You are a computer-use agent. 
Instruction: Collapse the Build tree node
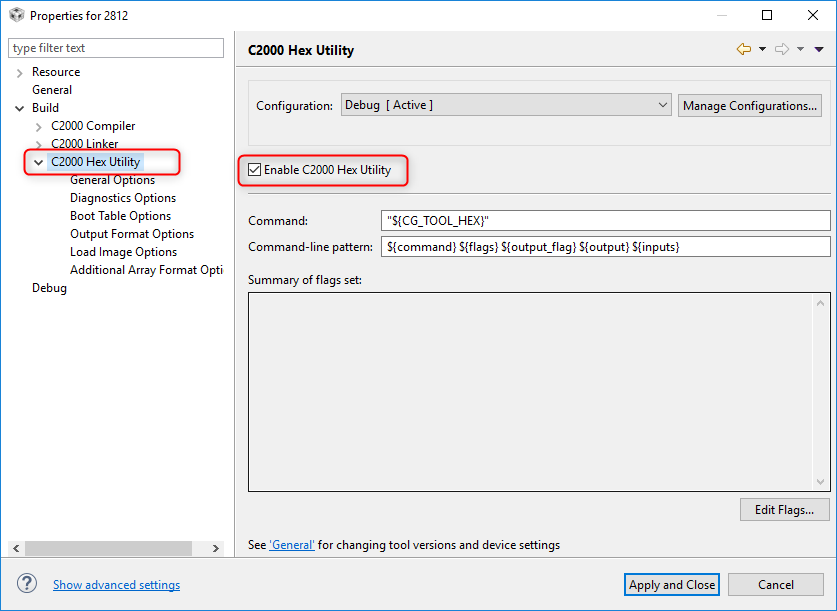click(x=19, y=107)
